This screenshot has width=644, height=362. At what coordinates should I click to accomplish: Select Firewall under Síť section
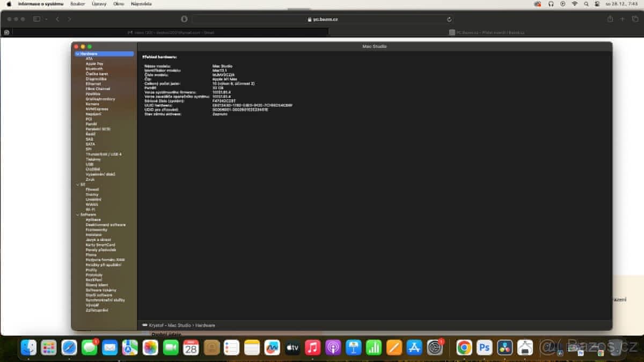92,189
